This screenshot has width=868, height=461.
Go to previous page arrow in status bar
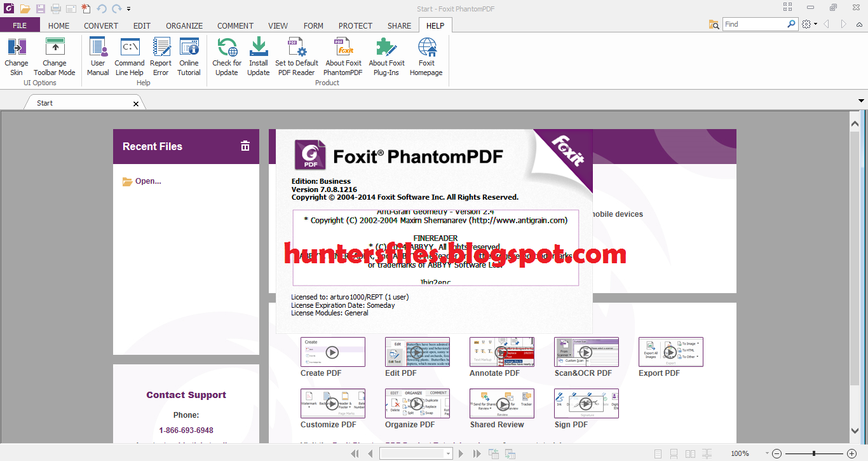[x=370, y=453]
